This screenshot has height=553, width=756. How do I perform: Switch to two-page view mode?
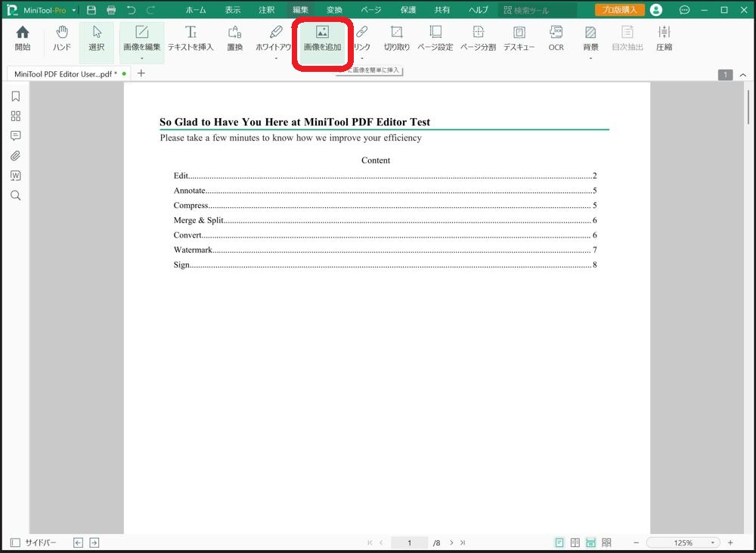[x=575, y=543]
